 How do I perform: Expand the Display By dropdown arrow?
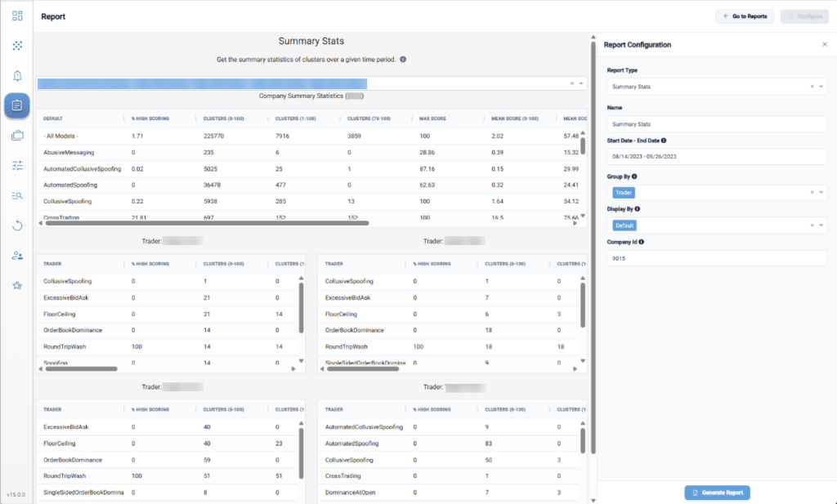point(821,225)
